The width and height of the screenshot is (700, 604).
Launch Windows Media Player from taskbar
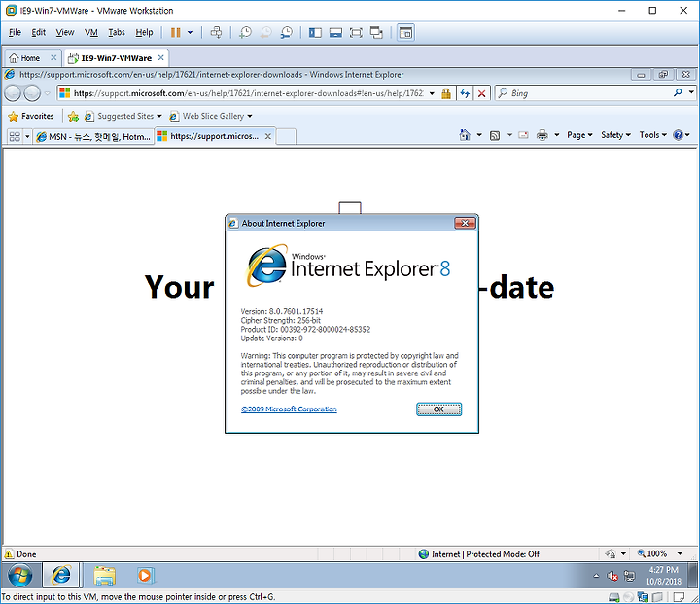tap(145, 576)
